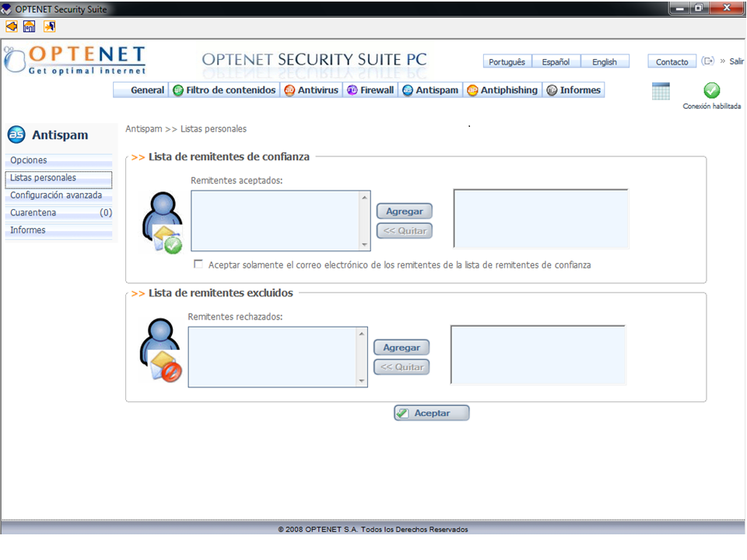This screenshot has width=747, height=560.
Task: Switch language to English
Action: click(x=604, y=62)
